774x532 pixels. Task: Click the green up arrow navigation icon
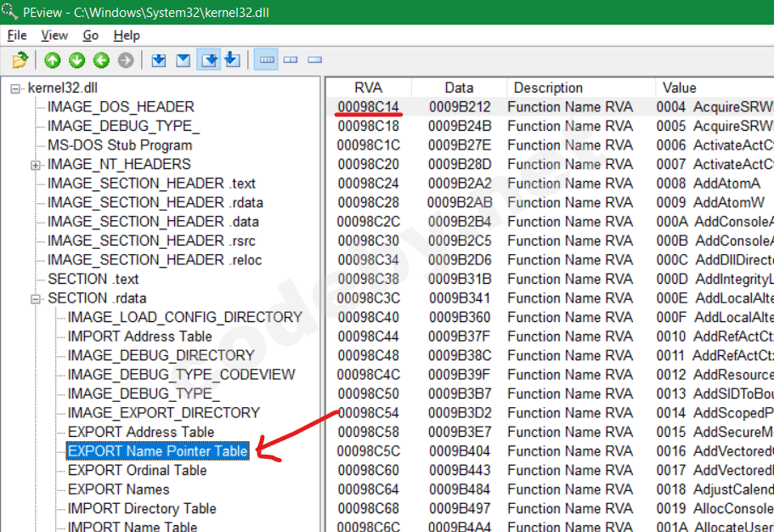click(x=53, y=60)
